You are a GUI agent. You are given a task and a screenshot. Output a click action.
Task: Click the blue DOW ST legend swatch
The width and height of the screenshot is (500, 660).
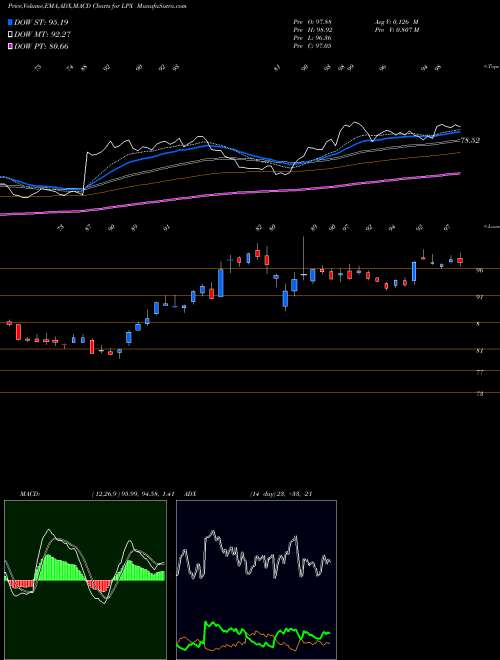[10, 22]
